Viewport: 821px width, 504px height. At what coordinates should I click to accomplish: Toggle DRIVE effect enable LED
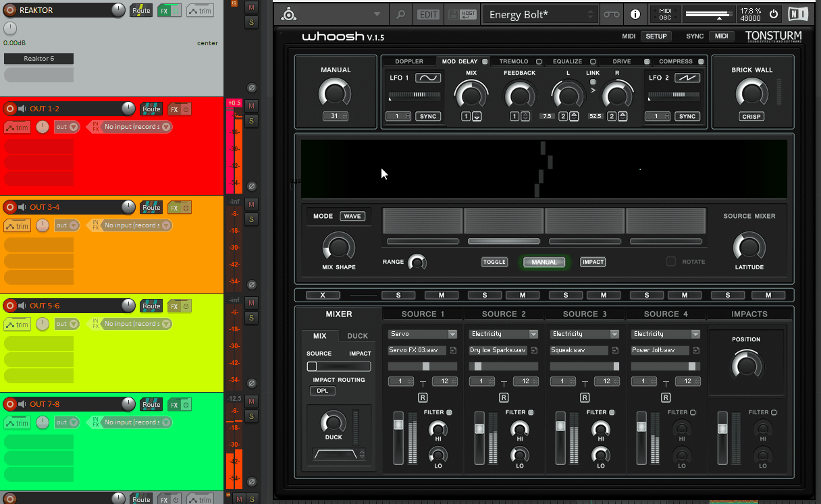pyautogui.click(x=647, y=61)
